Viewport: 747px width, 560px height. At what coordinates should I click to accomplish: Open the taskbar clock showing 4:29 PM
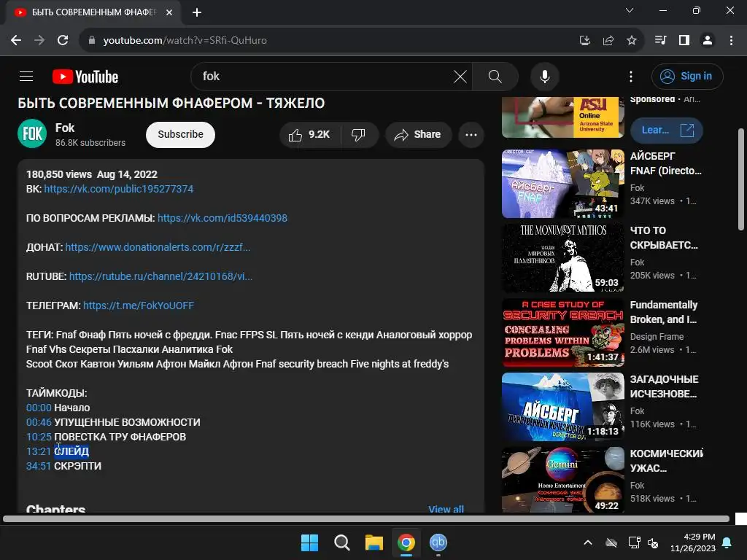coord(693,542)
